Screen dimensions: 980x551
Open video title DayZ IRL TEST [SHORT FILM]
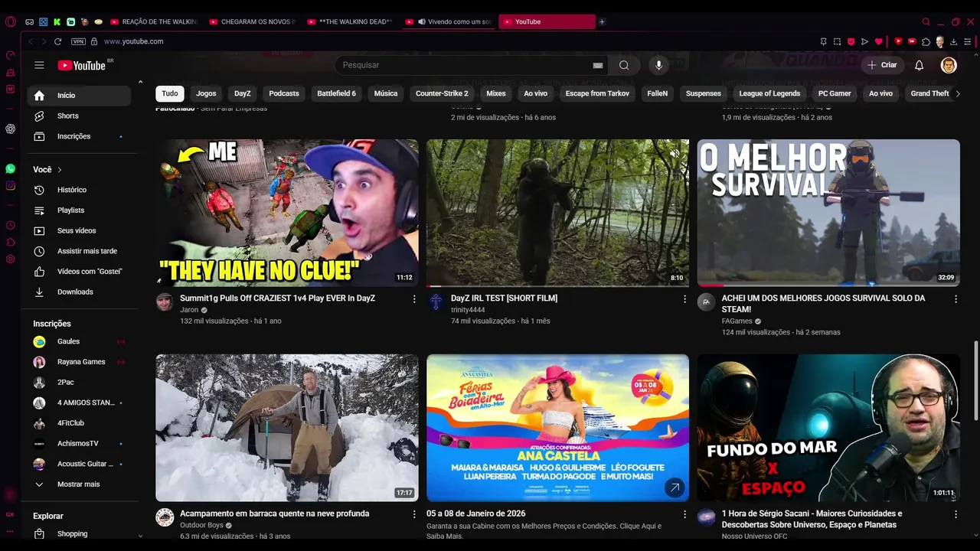(x=504, y=298)
